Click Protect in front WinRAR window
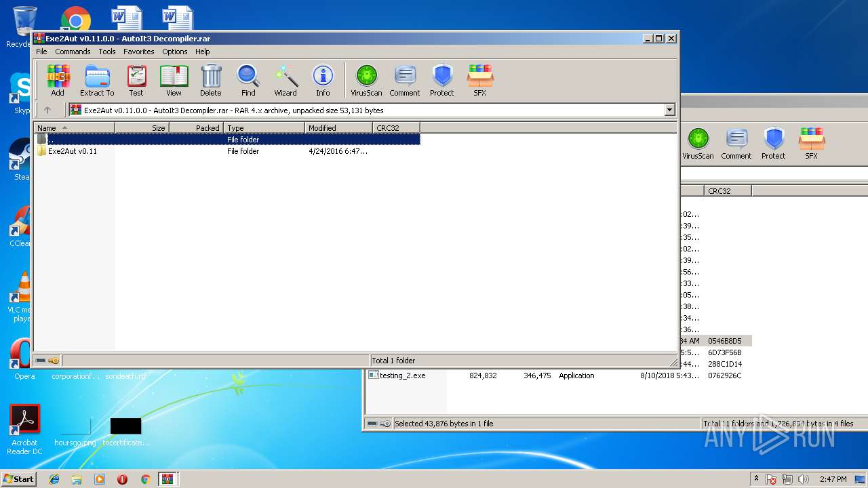868x488 pixels. pyautogui.click(x=442, y=81)
